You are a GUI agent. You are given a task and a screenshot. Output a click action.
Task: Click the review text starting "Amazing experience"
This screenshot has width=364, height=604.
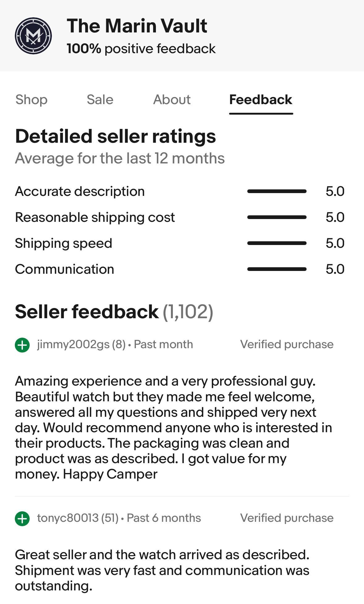click(173, 428)
